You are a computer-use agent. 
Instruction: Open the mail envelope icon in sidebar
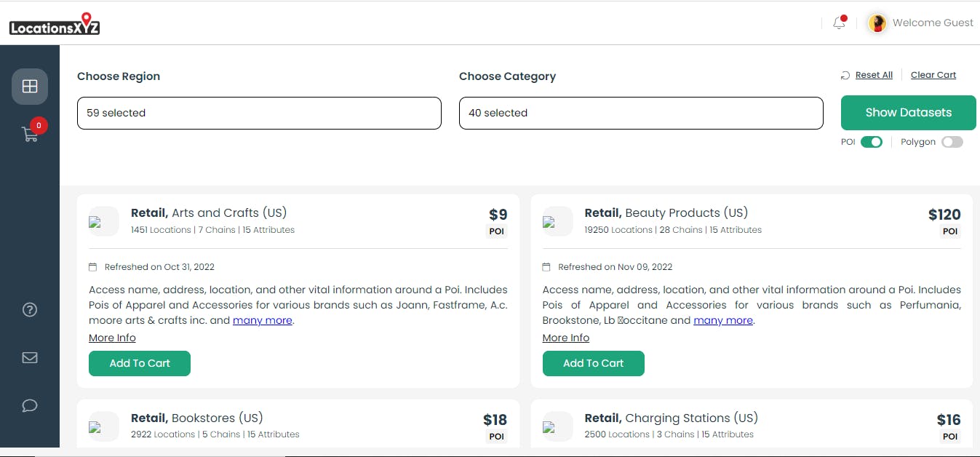pos(30,357)
